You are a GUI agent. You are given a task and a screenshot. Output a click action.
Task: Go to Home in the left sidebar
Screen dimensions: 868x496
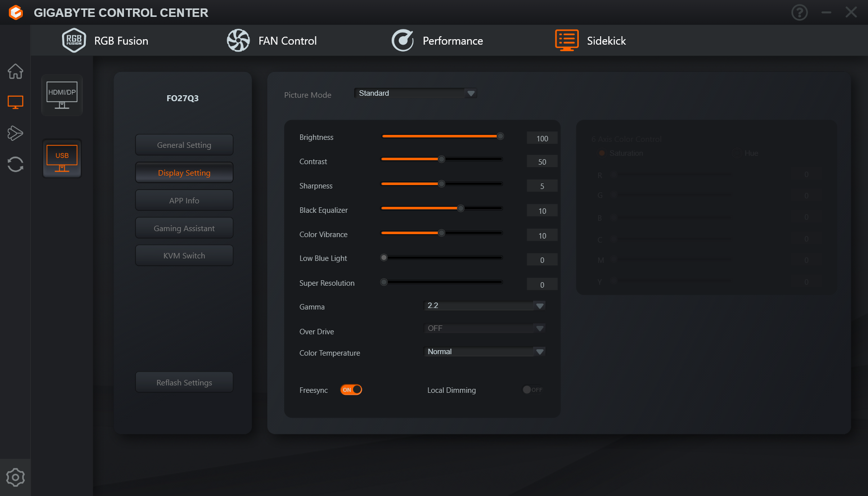(15, 71)
